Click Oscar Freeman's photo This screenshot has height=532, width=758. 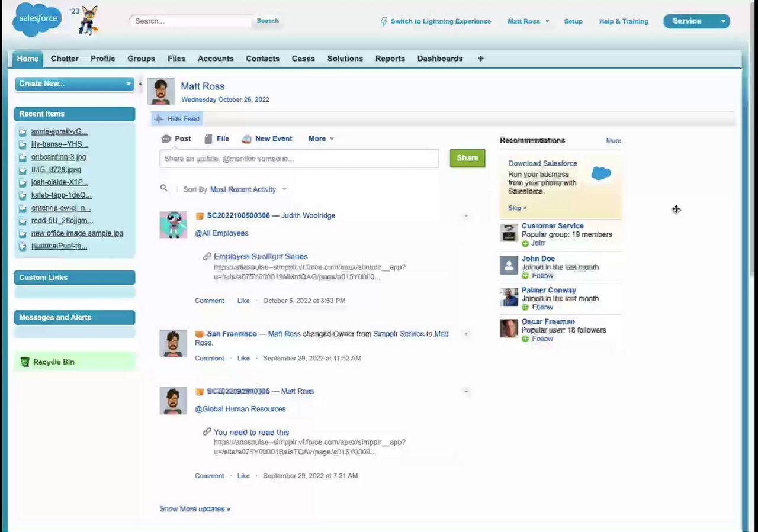click(x=509, y=328)
